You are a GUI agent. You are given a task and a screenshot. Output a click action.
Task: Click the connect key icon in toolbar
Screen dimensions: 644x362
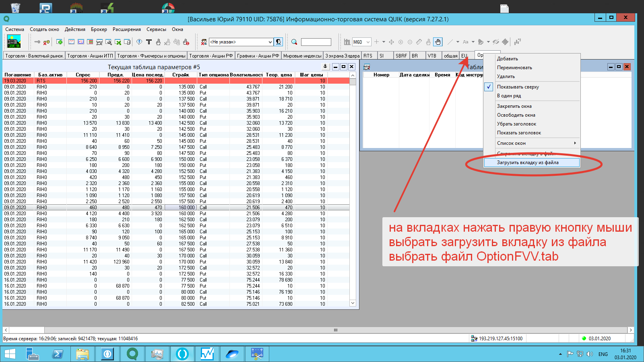(37, 42)
